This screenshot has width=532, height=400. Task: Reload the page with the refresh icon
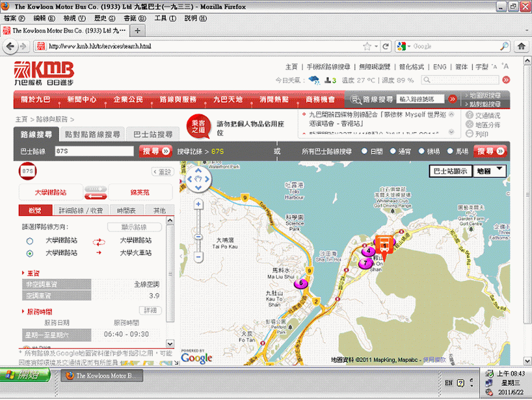pos(386,46)
